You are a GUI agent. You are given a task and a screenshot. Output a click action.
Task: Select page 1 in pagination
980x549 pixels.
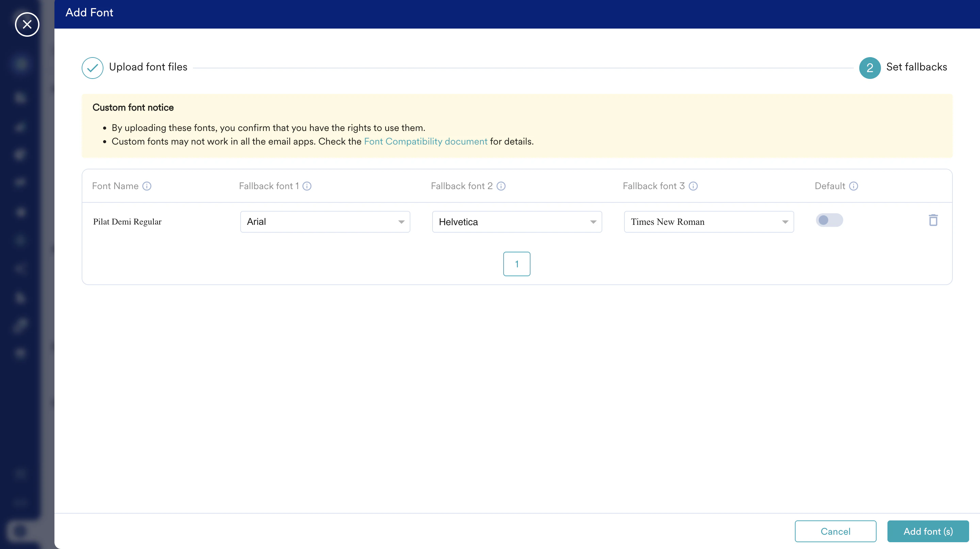pos(517,264)
